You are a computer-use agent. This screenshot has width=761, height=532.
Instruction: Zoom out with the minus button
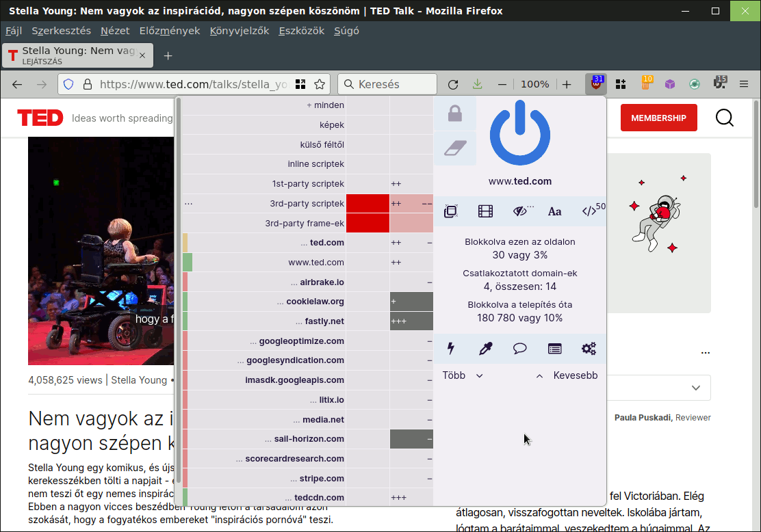[502, 84]
